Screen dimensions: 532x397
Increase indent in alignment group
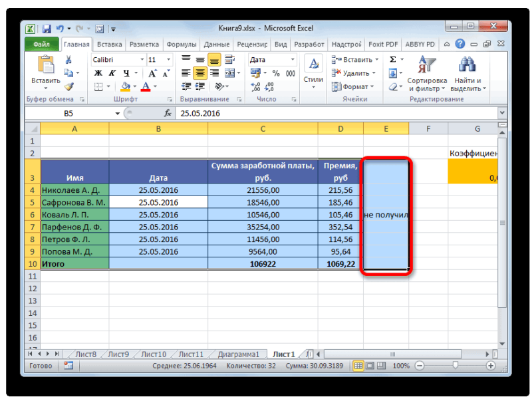[200, 87]
